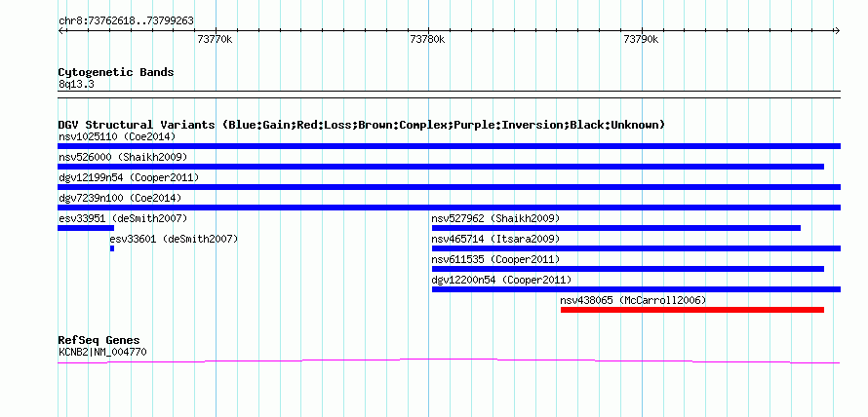Screen dimensions: 868x417
Task: Click the magenta KCNB2 gene track line
Action: click(449, 360)
